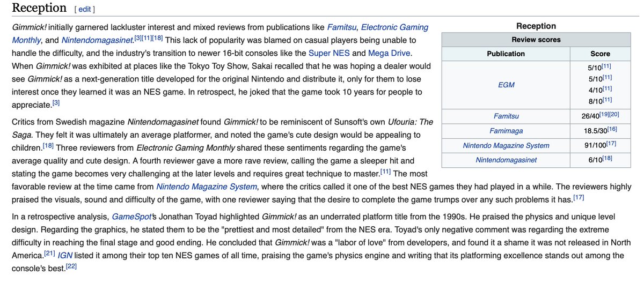Viewport: 644px width, 290px height.
Task: Click the Review scores table header
Action: point(536,40)
